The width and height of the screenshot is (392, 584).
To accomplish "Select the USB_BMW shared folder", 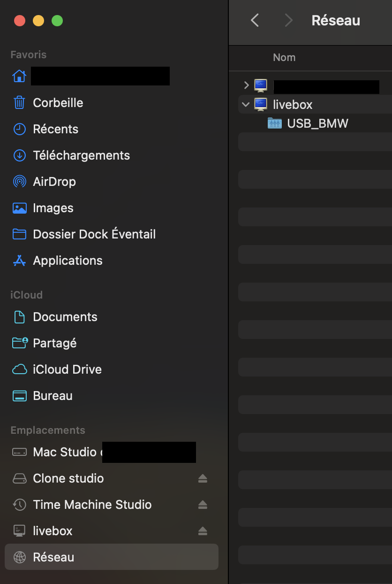I will click(317, 123).
